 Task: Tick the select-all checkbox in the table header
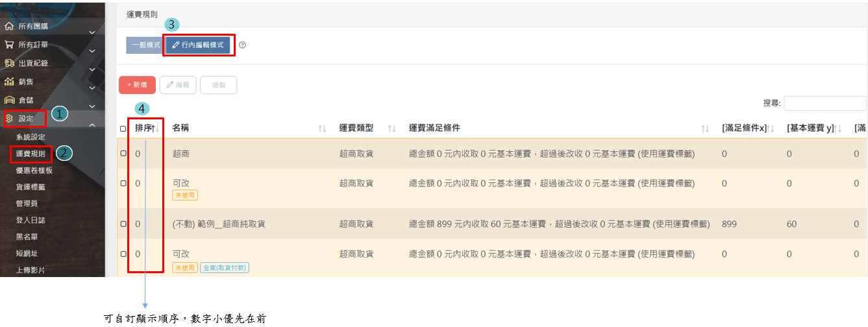point(123,129)
